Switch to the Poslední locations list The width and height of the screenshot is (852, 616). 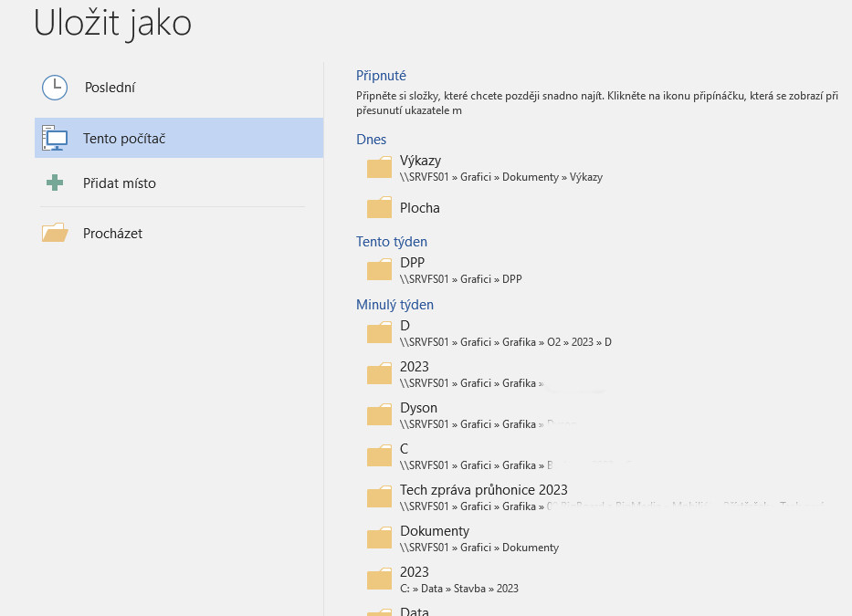110,88
